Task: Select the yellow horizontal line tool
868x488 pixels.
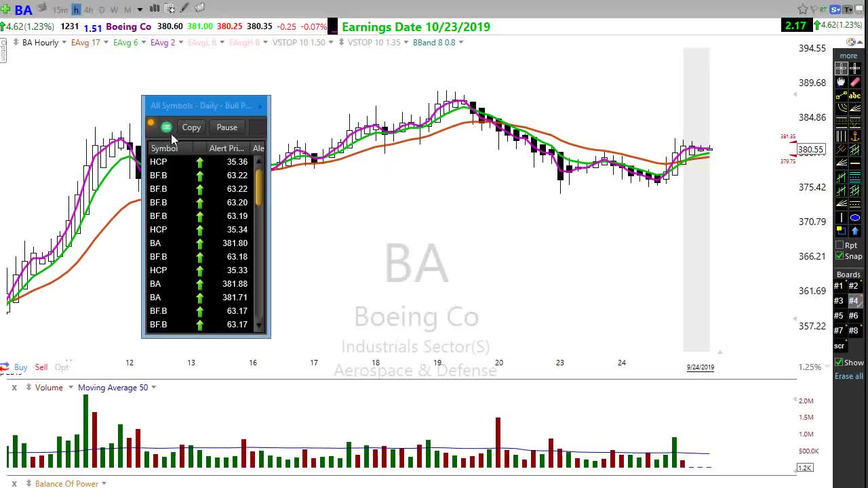Action: [x=854, y=163]
